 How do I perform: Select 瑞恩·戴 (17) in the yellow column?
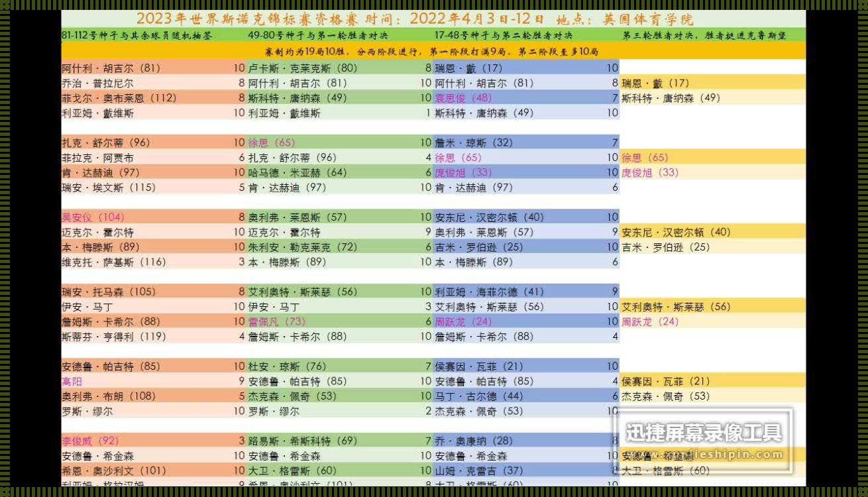click(655, 83)
